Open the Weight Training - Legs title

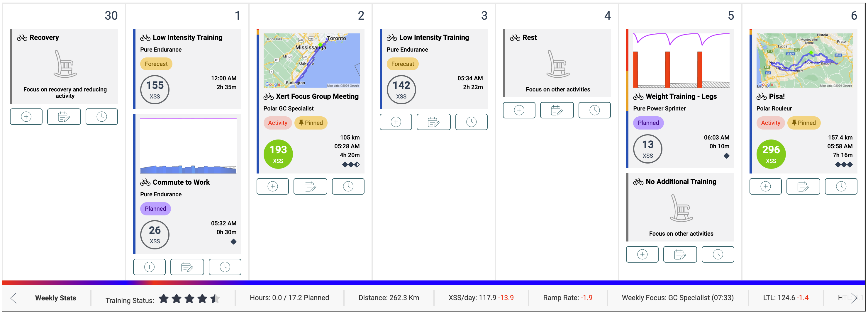point(681,97)
